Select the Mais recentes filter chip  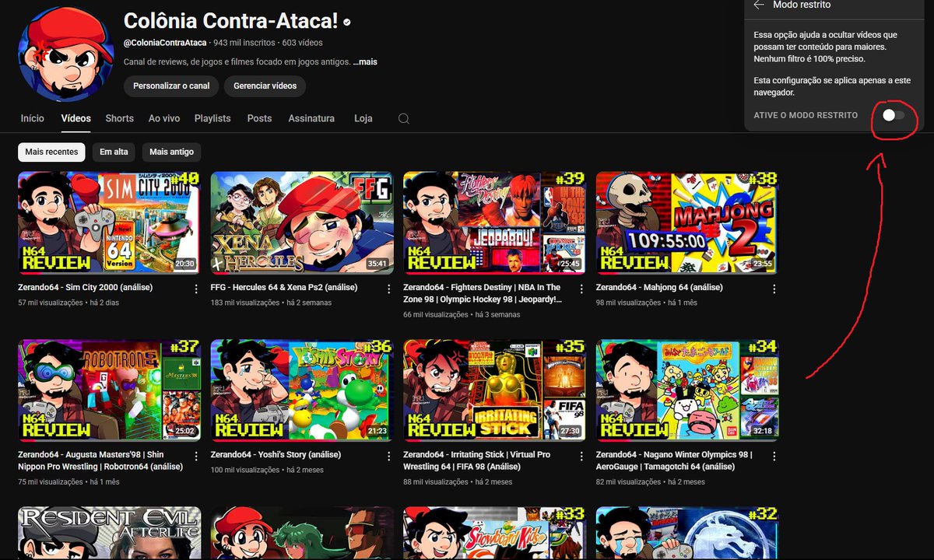click(51, 152)
